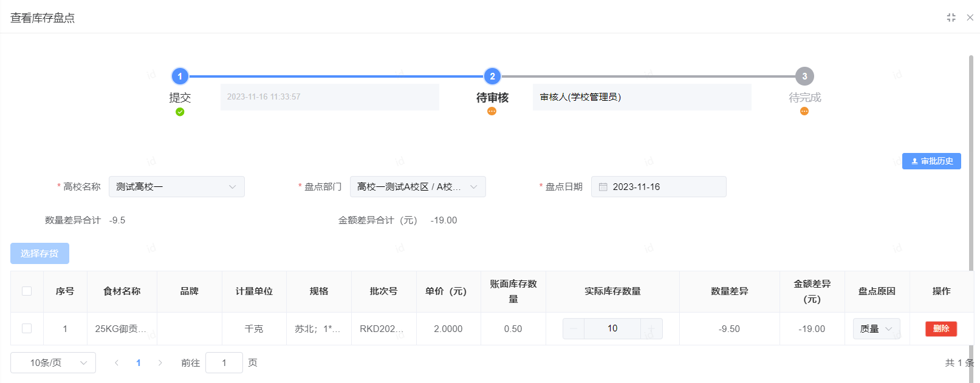Toggle the select-all checkbox in table header

point(27,291)
